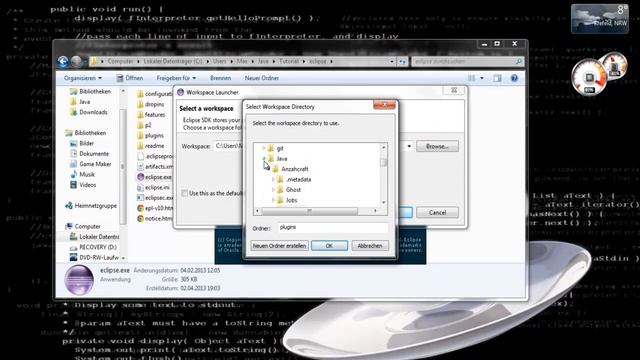Click Öffnen in the Explorer toolbar
The height and width of the screenshot is (360, 640).
[130, 78]
